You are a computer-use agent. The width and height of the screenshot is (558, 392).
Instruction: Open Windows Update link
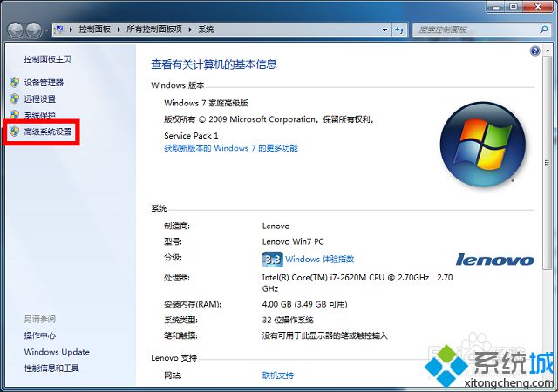57,352
